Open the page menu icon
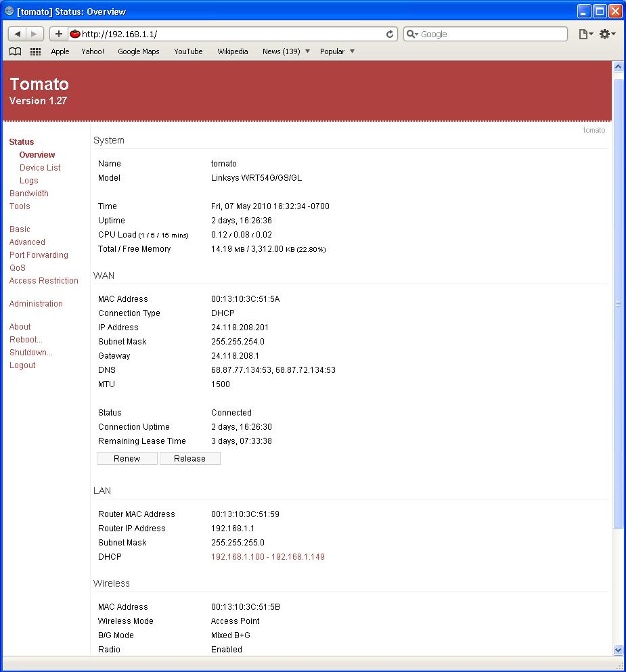 [x=585, y=34]
